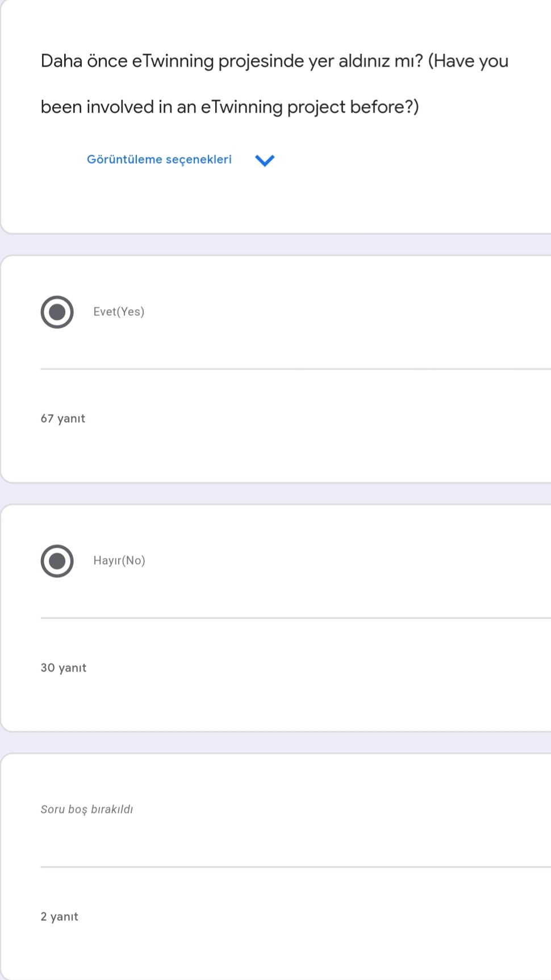Click the Evet(Yes) option label
551x980 pixels.
[119, 312]
